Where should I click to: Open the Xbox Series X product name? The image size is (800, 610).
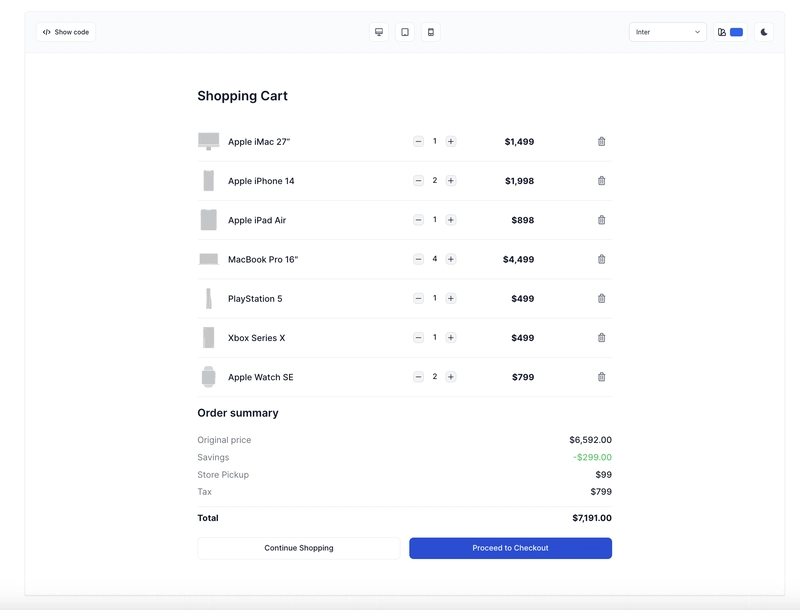pos(257,338)
